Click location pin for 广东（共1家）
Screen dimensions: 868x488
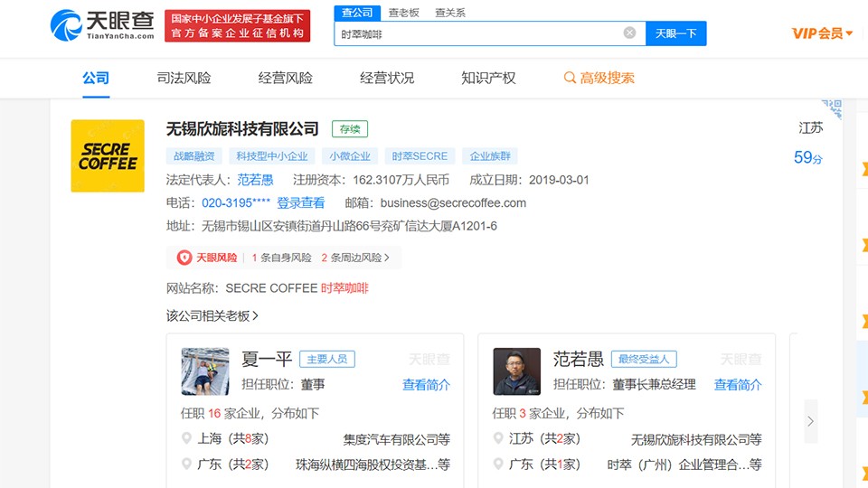pos(498,465)
